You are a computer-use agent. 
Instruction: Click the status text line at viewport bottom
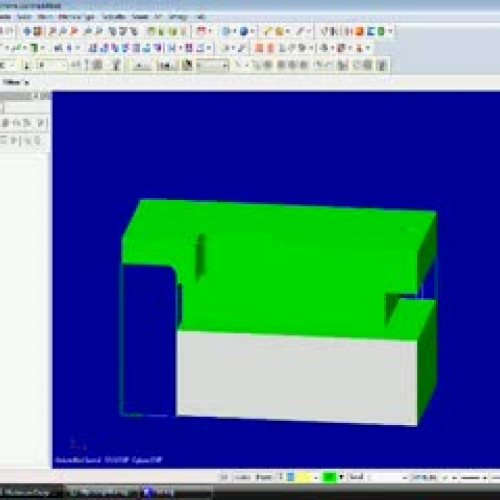pyautogui.click(x=109, y=460)
